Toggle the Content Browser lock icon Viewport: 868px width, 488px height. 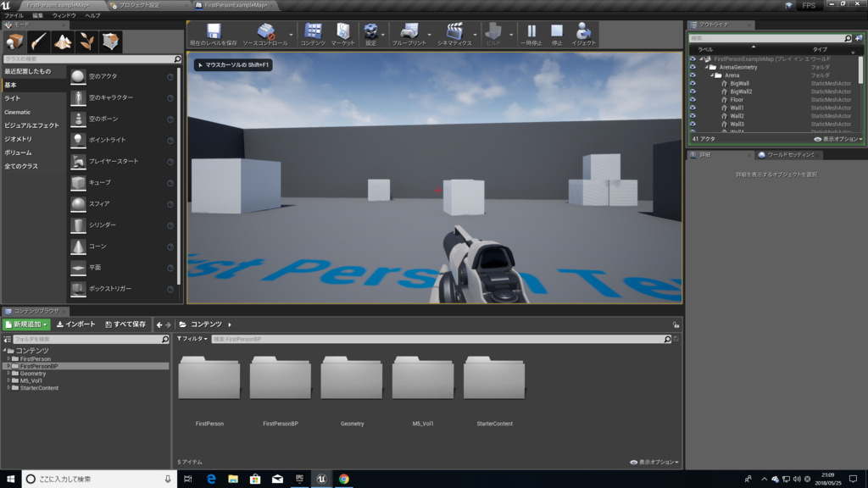click(676, 324)
